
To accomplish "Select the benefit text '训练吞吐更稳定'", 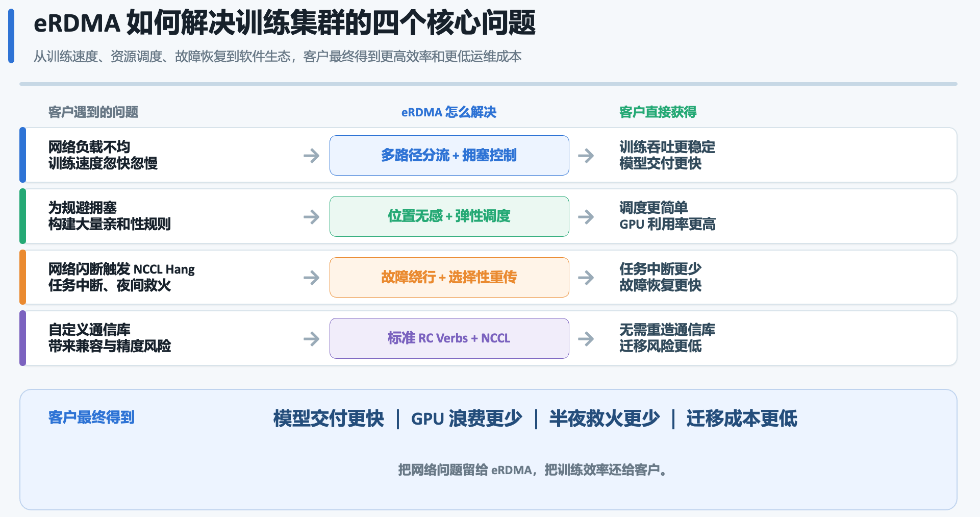I will (x=667, y=147).
